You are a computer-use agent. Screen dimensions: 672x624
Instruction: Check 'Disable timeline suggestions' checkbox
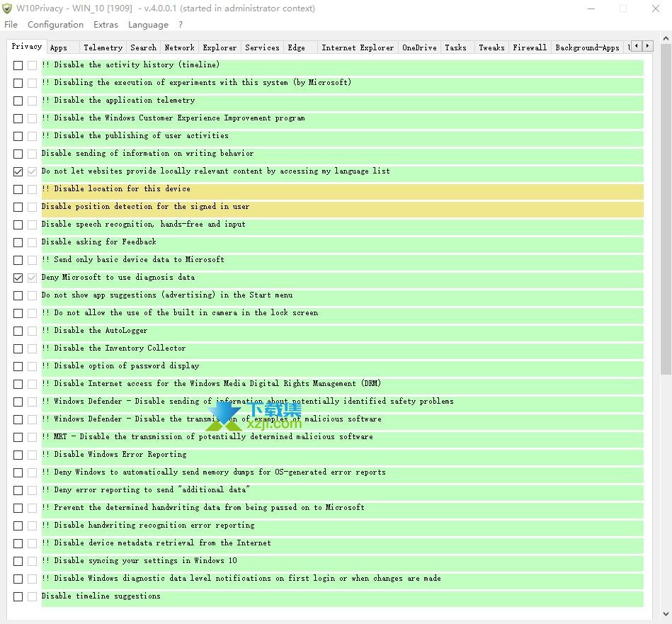[x=18, y=596]
